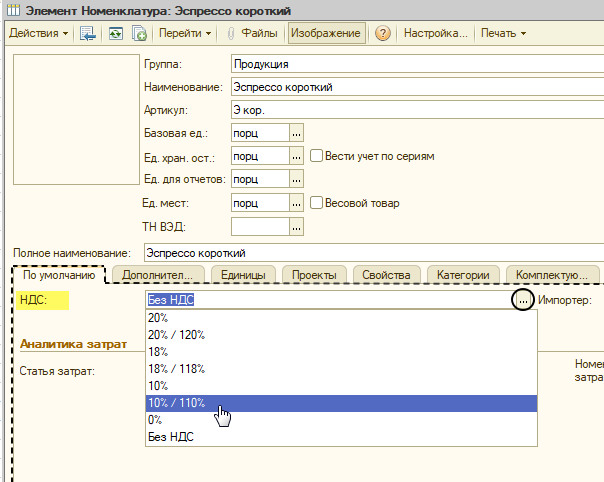Edit the Артикул field
604x482 pixels.
click(x=417, y=110)
